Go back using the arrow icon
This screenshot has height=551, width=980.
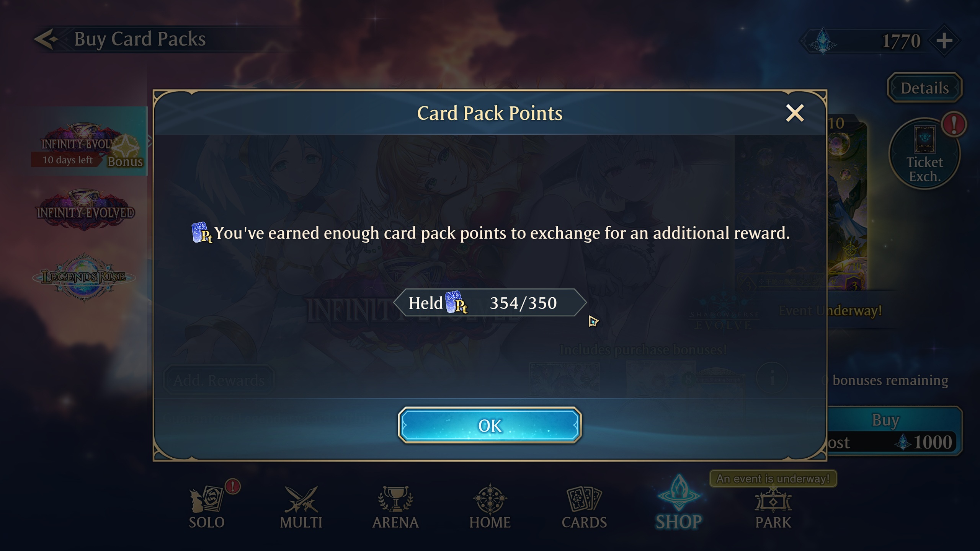tap(46, 39)
